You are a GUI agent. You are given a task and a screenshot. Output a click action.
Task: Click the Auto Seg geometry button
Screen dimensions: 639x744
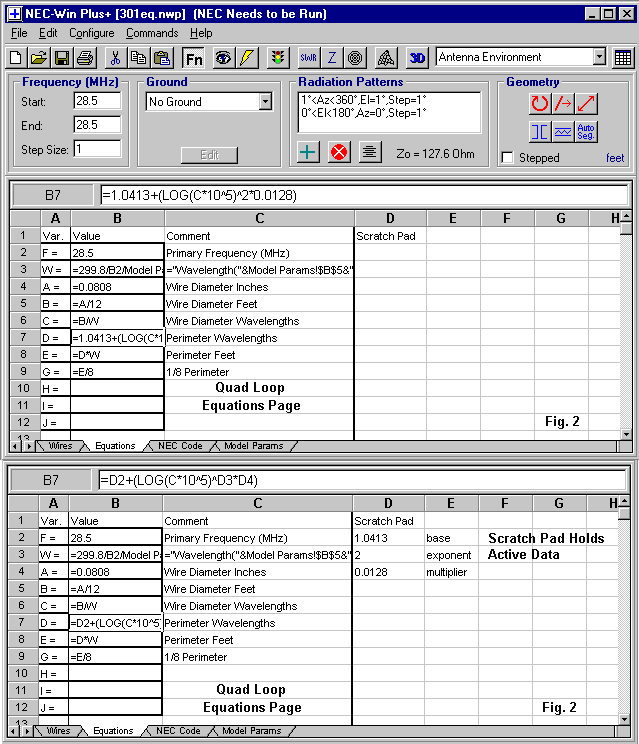pos(587,131)
